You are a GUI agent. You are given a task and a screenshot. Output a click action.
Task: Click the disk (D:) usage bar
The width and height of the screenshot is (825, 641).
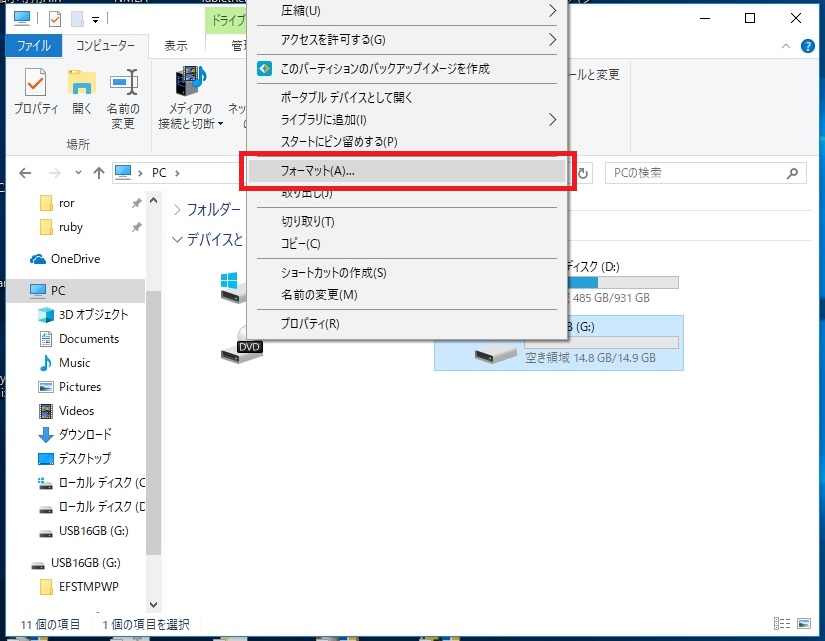623,283
